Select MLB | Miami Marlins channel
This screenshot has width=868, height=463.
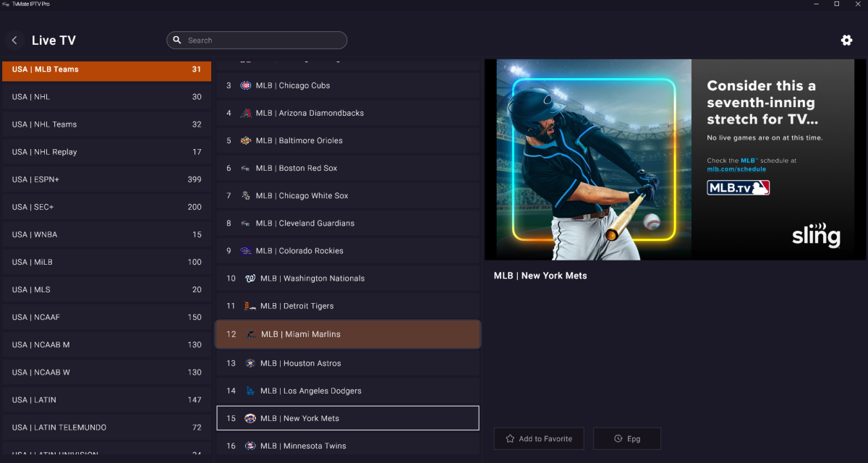click(347, 334)
